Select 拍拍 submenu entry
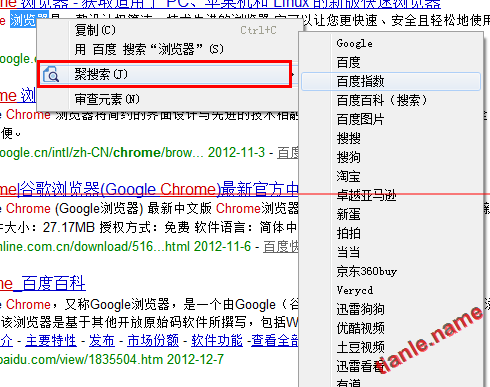 (x=391, y=233)
